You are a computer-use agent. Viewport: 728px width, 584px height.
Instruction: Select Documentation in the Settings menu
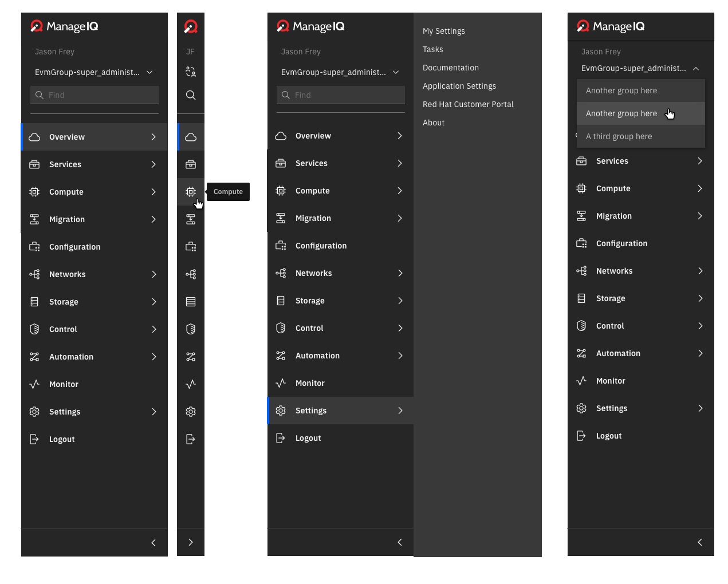point(450,68)
